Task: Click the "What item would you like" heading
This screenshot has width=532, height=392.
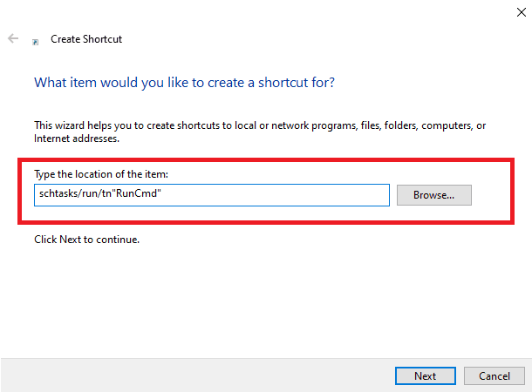Action: tap(184, 83)
